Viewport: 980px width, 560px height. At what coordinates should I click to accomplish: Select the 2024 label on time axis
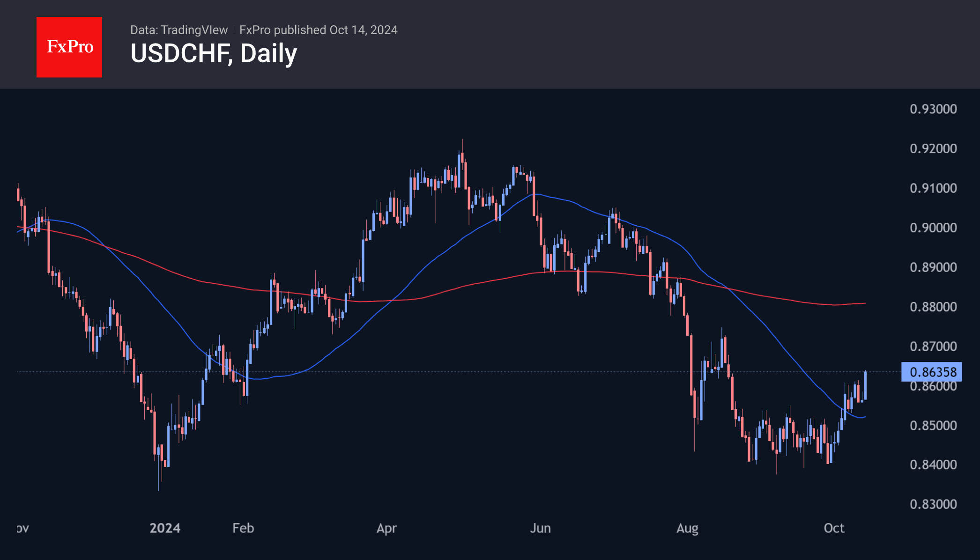click(165, 528)
